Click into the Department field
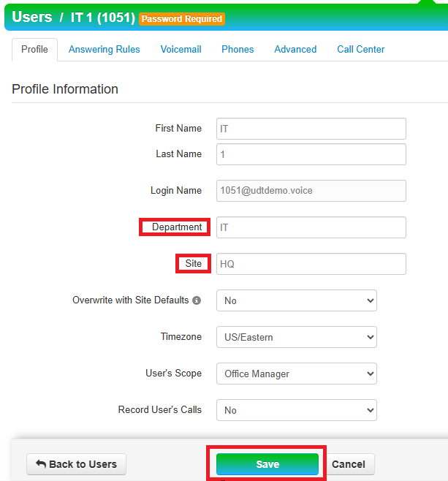Screen dimensions: 448x481 point(311,227)
